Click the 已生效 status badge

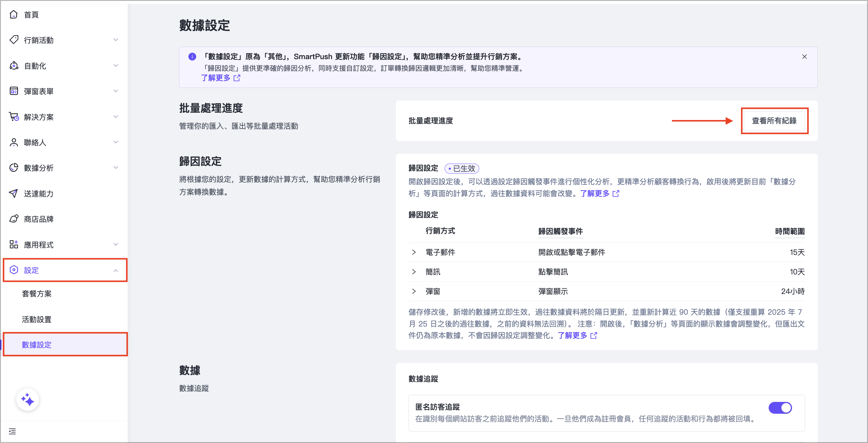pos(461,168)
